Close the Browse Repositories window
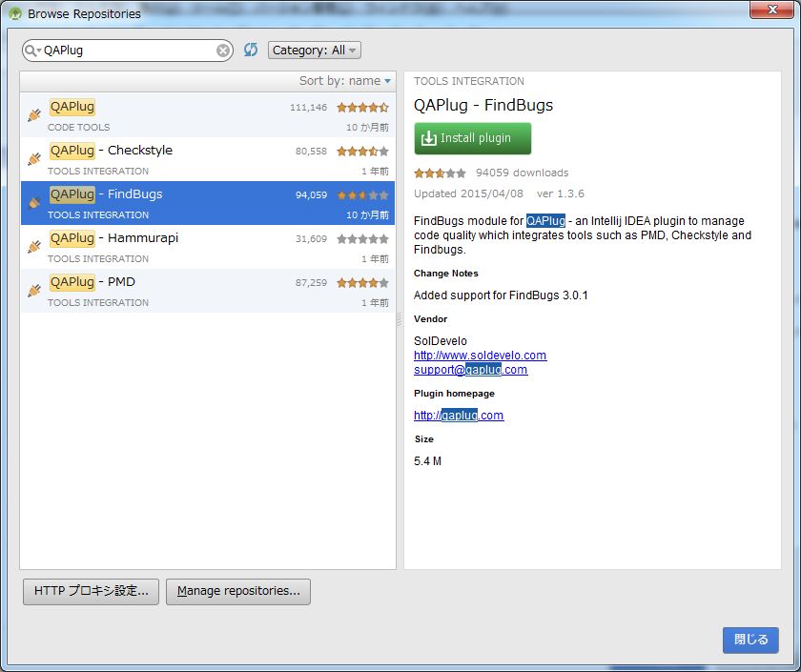This screenshot has height=672, width=801. pyautogui.click(x=771, y=10)
